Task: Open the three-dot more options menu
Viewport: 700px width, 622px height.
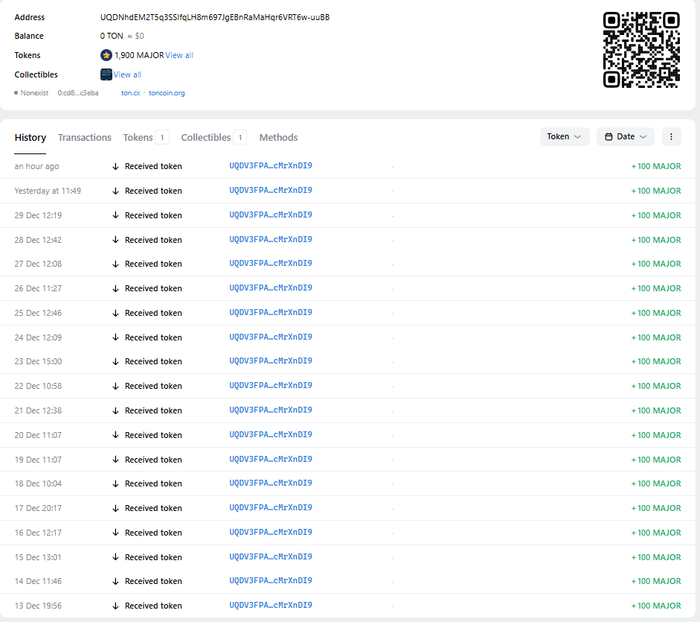Action: coord(671,137)
